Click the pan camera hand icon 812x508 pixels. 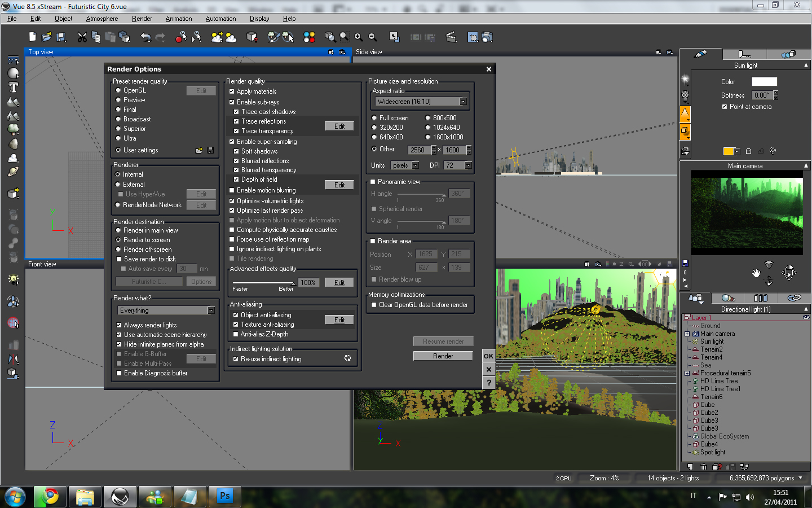pos(756,273)
